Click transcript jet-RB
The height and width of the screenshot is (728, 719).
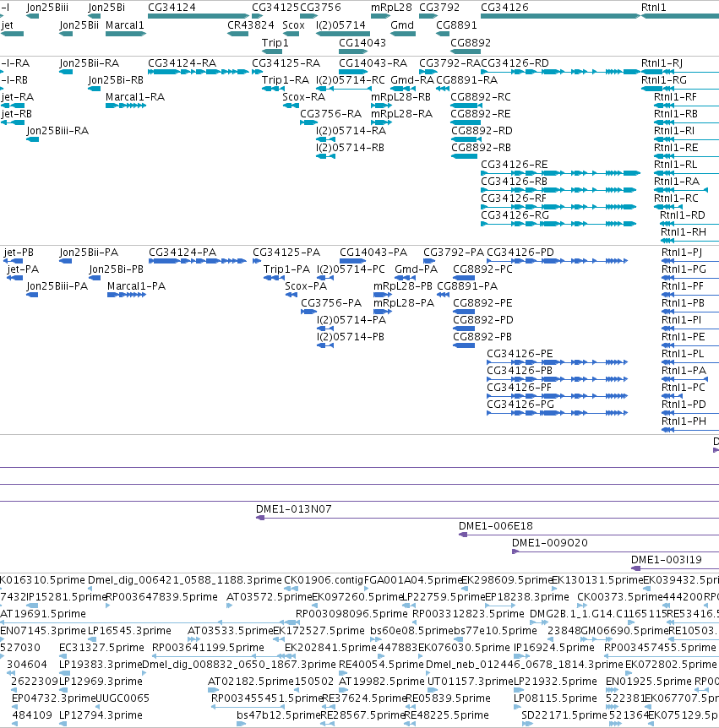[x=17, y=114]
